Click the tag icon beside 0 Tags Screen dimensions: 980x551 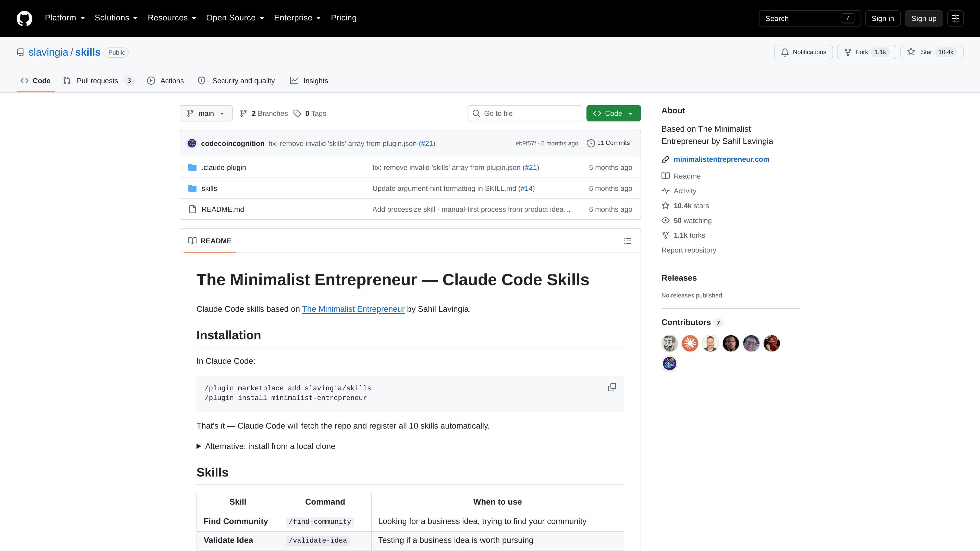297,113
